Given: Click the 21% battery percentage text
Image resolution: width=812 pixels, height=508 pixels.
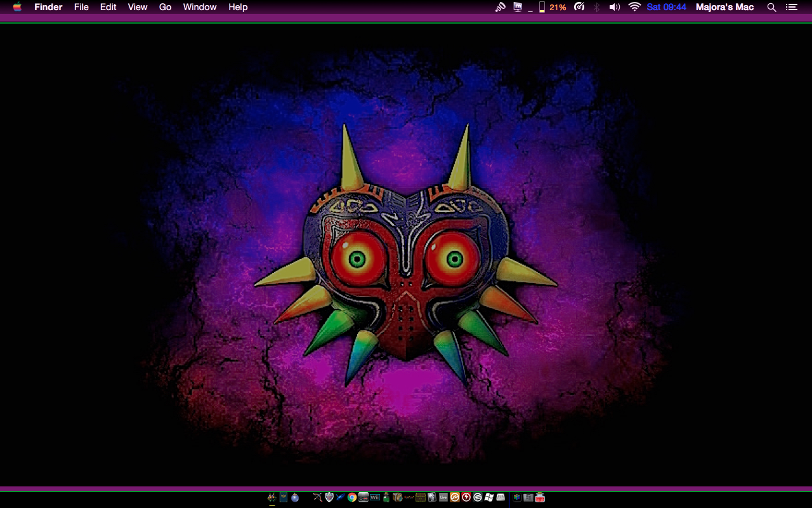Looking at the screenshot, I should click(558, 7).
